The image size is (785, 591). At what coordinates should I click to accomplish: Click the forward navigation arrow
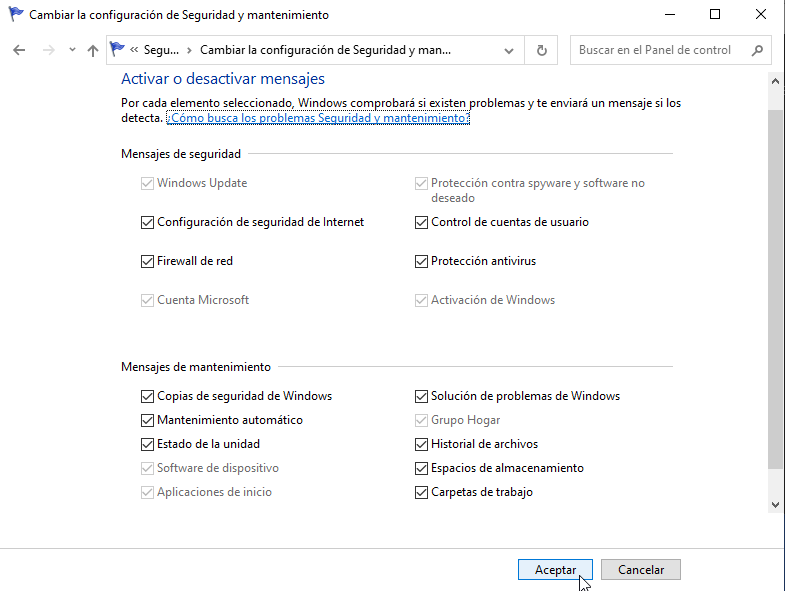[x=49, y=50]
